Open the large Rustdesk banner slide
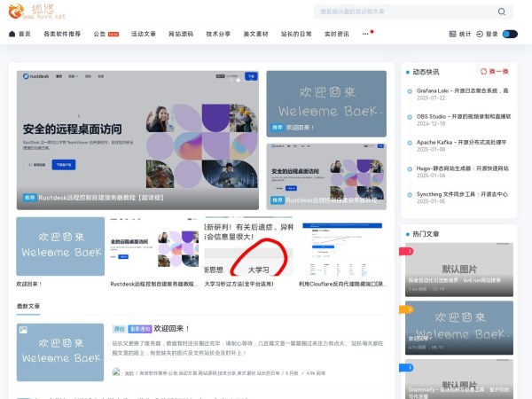 [x=137, y=138]
